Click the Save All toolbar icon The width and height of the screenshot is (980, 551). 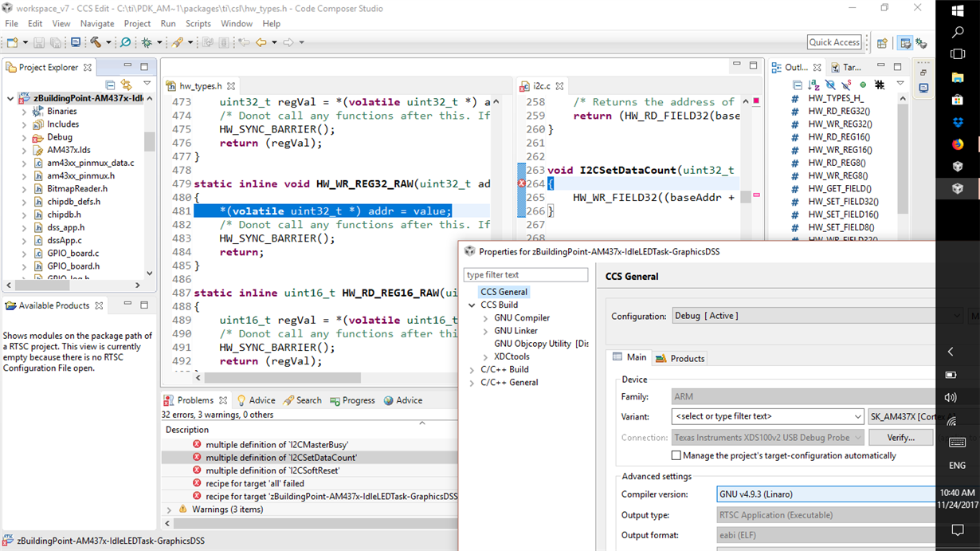coord(55,42)
